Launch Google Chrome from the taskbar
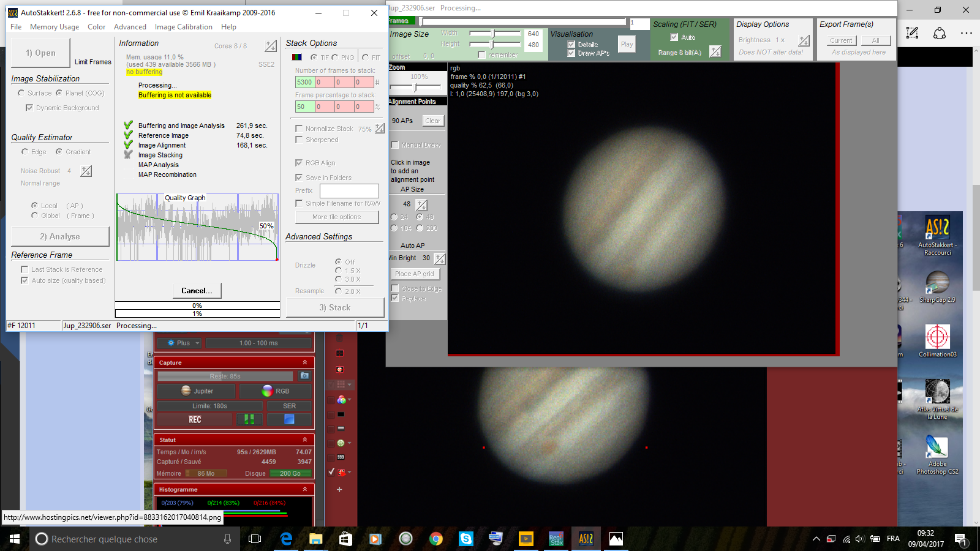Screen dimensions: 980x551 (x=436, y=539)
